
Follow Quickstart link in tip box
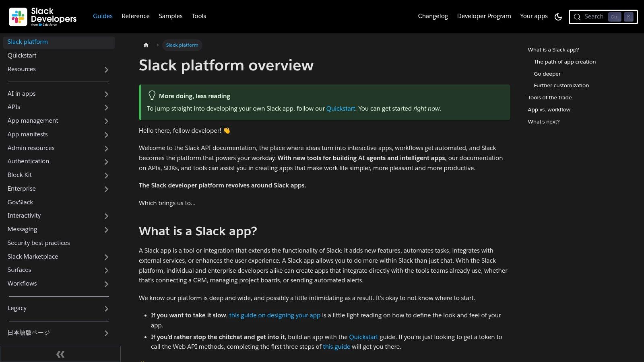(x=341, y=109)
